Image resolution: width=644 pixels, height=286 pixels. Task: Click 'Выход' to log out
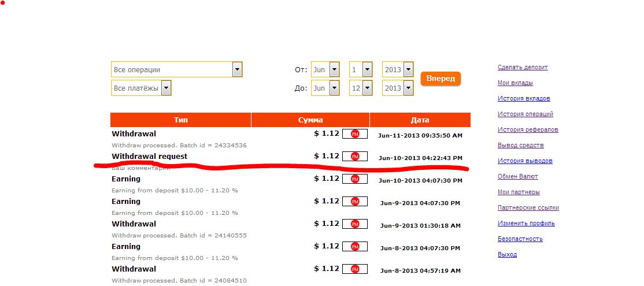tap(507, 255)
